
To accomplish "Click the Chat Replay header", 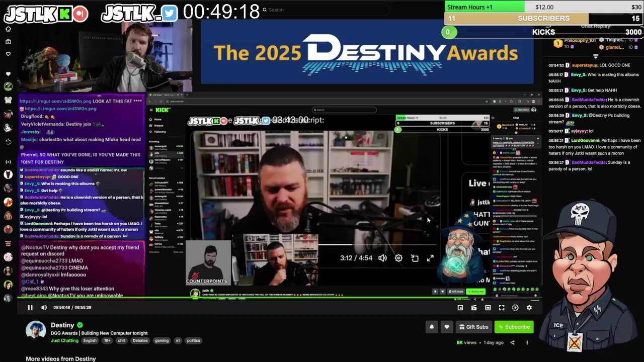I will tap(595, 26).
